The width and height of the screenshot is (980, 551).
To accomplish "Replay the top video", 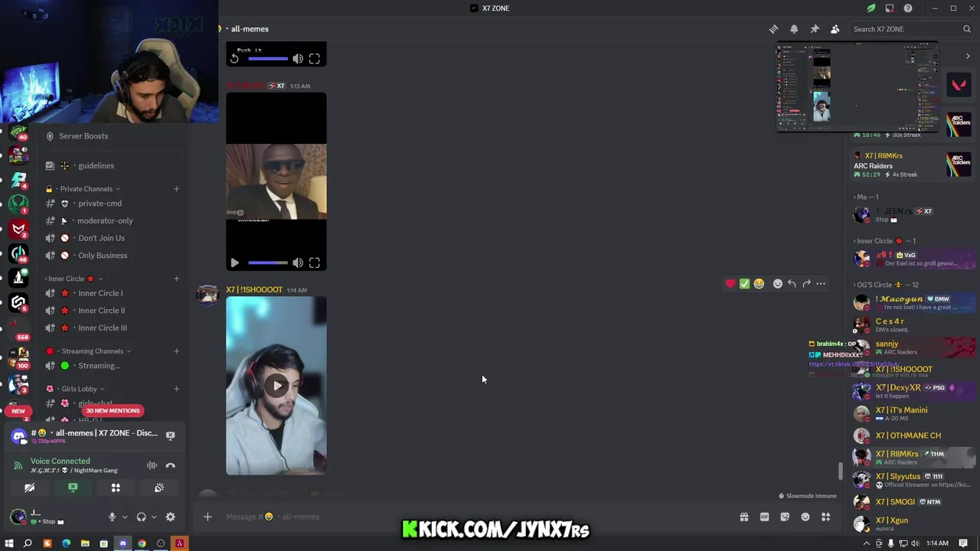I will click(x=234, y=59).
